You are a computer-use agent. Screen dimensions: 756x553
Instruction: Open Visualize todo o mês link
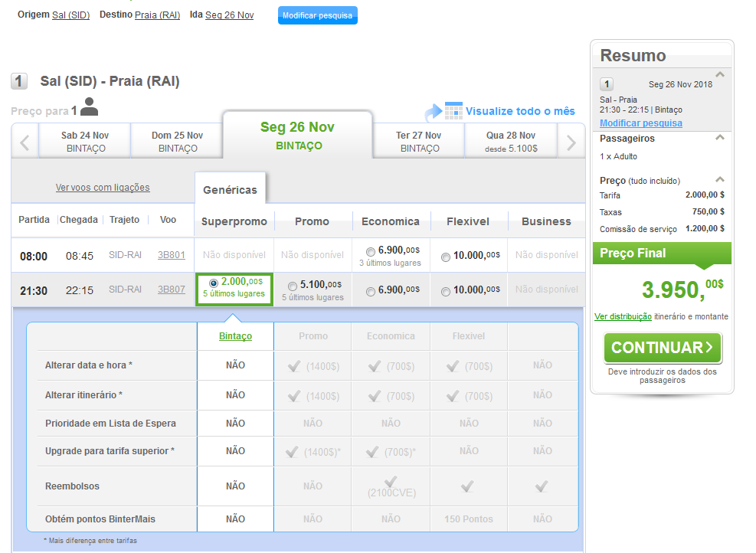(x=520, y=111)
